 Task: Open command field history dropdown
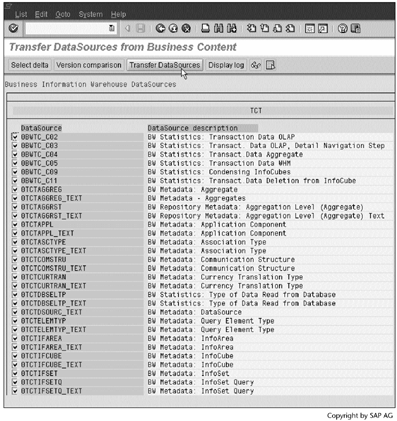(x=112, y=29)
